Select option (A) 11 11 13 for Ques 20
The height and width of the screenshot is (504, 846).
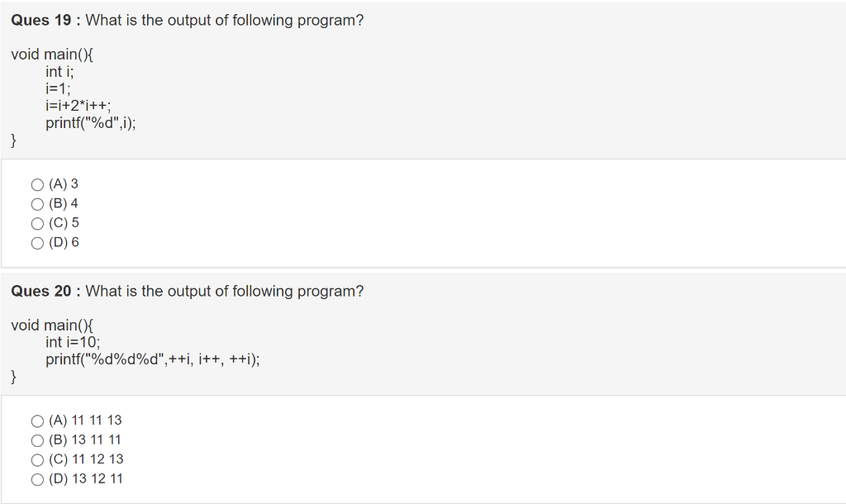tap(37, 421)
